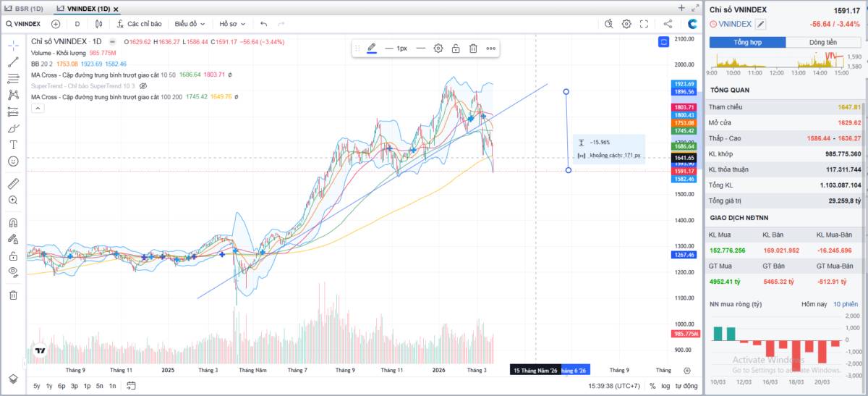
Task: Open time axis settings gear
Action: pos(686,370)
